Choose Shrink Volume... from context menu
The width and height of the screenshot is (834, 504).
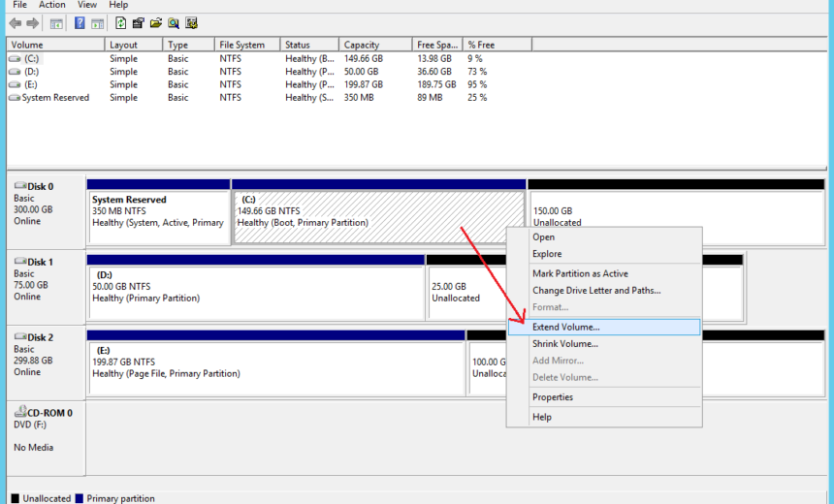[564, 344]
